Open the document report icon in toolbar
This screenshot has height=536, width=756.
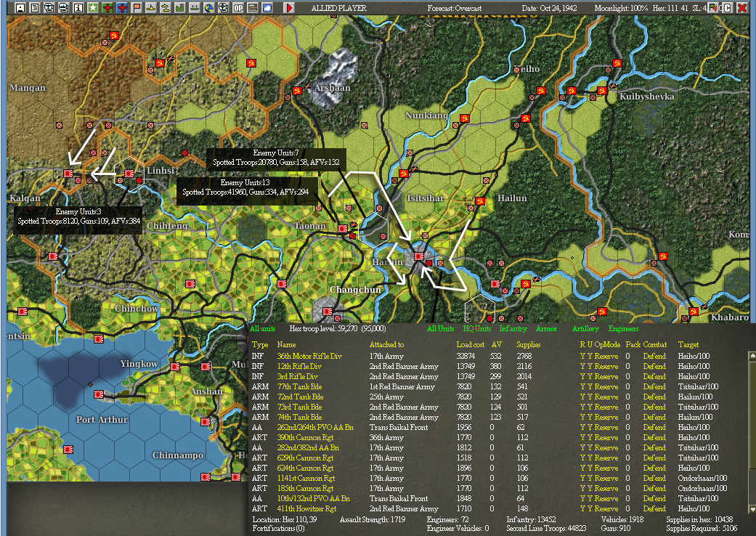35,8
